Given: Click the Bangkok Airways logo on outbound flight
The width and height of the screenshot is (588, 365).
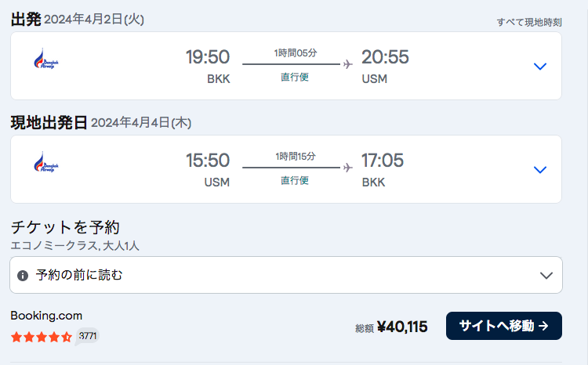Looking at the screenshot, I should coord(46,60).
